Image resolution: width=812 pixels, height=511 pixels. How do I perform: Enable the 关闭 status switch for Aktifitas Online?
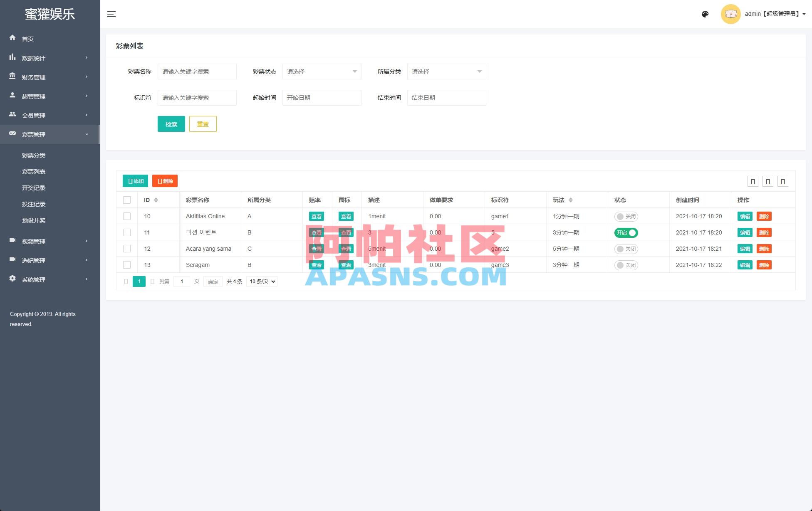[626, 216]
